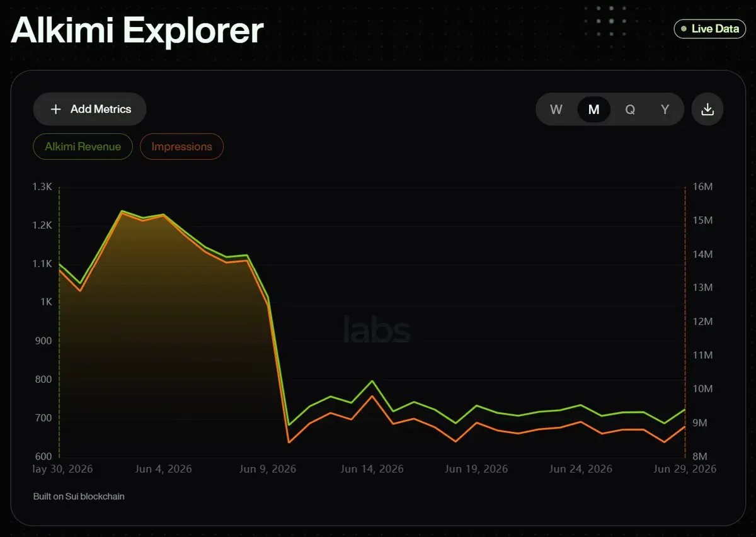756x537 pixels.
Task: Click the 12M right axis label
Action: point(702,322)
